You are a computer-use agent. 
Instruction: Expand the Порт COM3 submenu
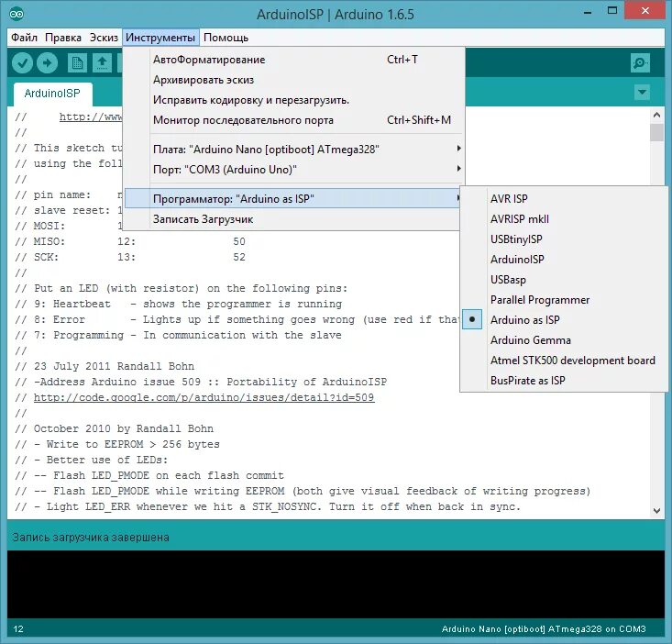point(294,170)
